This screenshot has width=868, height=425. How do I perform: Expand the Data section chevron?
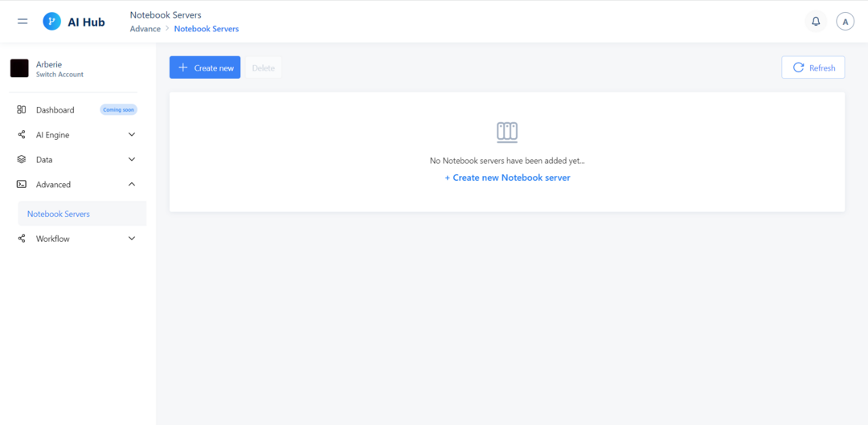(132, 159)
